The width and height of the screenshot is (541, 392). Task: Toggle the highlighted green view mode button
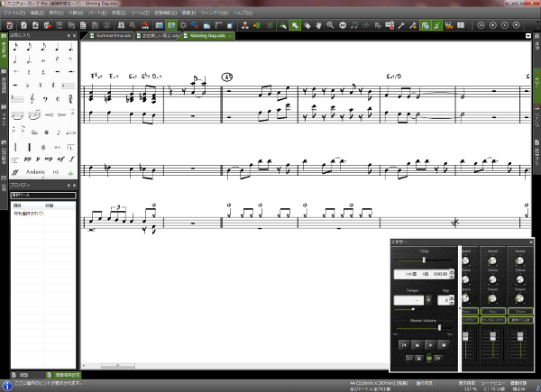click(171, 25)
